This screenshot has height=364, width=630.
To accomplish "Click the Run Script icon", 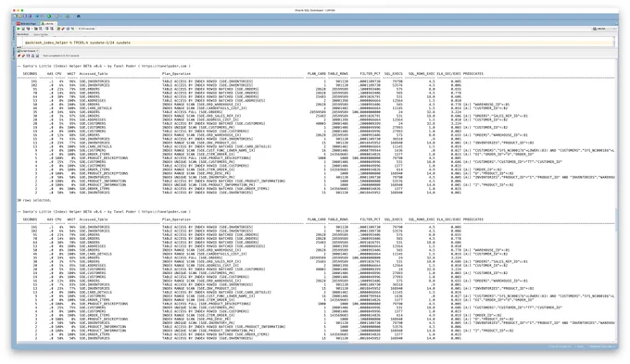I will click(x=23, y=29).
